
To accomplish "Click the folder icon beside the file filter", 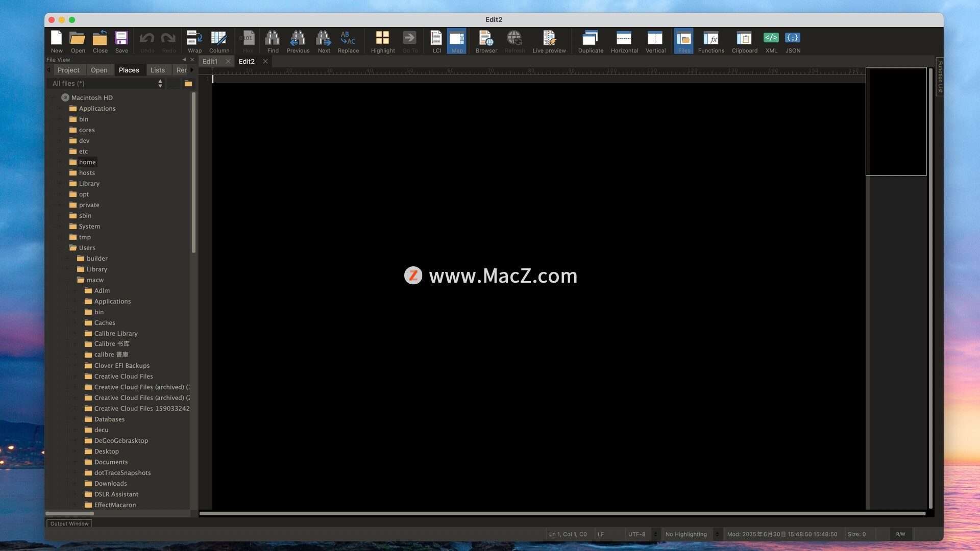I will coord(188,83).
